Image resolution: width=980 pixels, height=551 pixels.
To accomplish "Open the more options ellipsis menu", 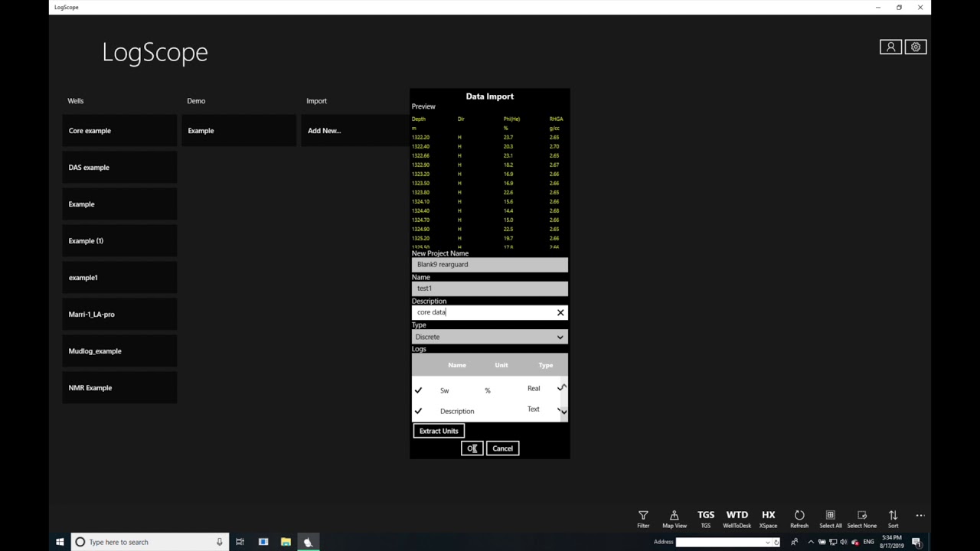I will 920,516.
